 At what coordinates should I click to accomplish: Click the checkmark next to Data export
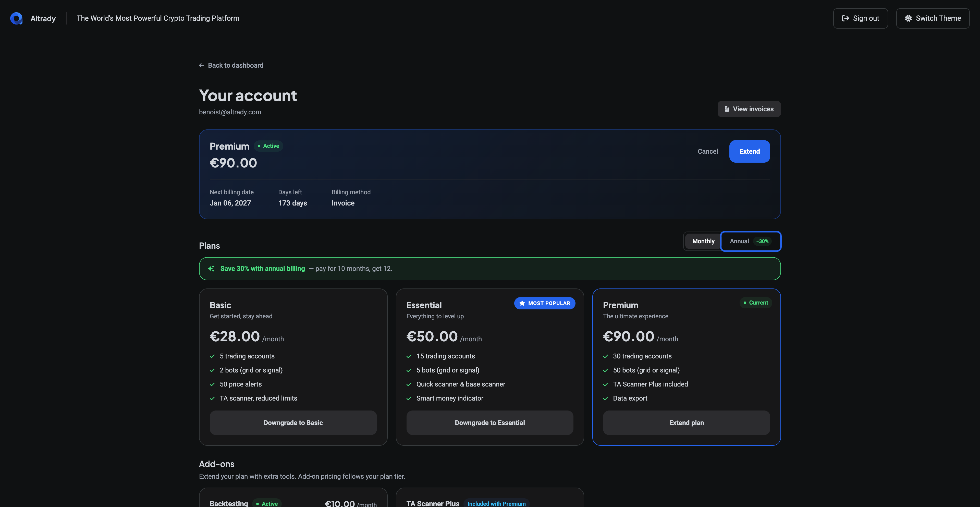point(606,399)
